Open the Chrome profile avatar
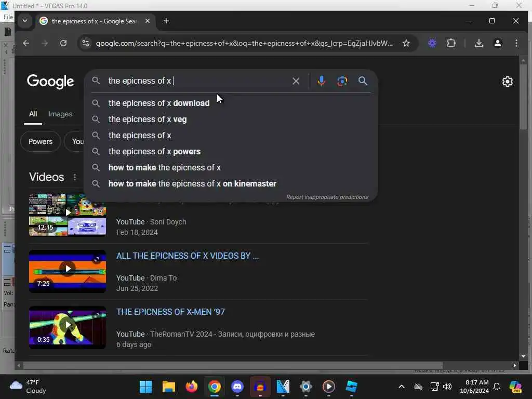 (497, 43)
